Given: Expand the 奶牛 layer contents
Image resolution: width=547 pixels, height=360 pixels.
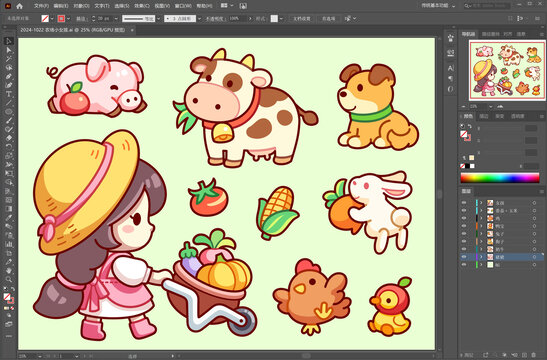Looking at the screenshot, I should 481,249.
